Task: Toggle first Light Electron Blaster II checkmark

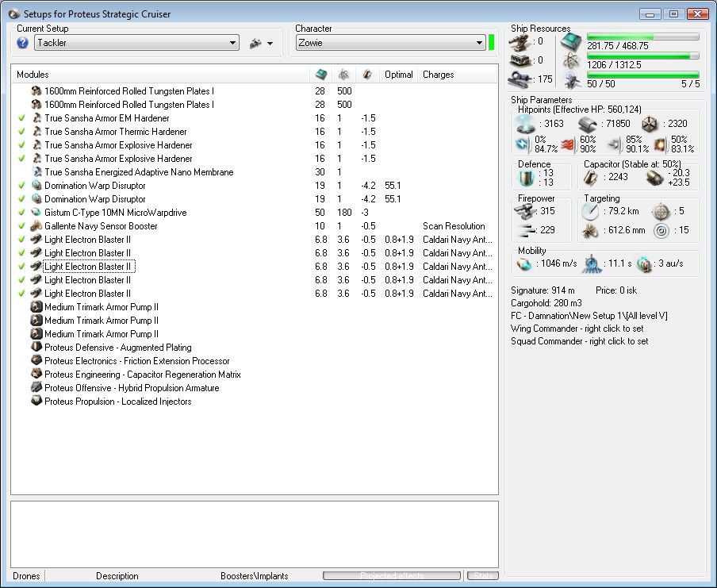Action: coord(21,240)
